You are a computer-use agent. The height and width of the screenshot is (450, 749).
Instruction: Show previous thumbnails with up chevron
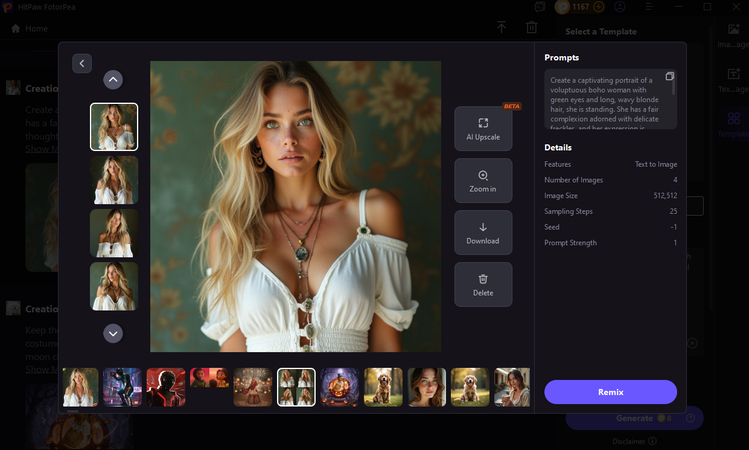tap(113, 80)
